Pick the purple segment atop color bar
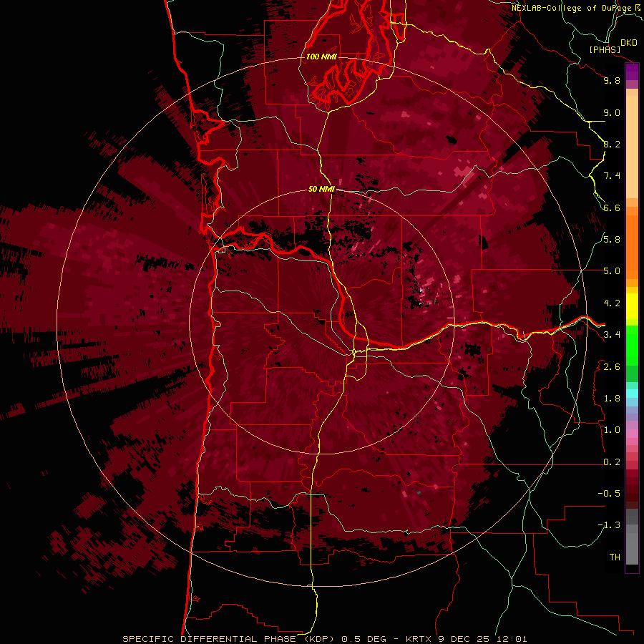The image size is (644, 644). coord(632,72)
